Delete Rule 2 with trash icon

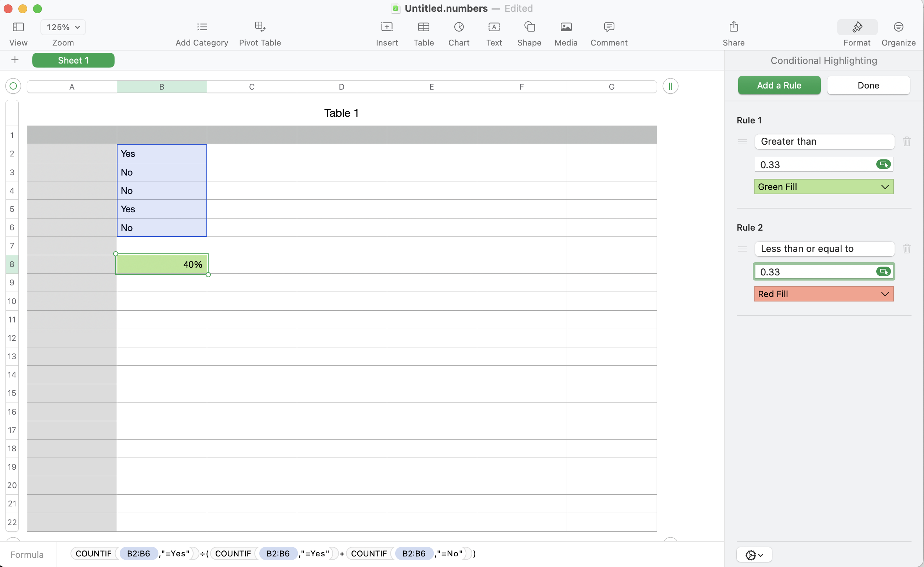coord(907,249)
